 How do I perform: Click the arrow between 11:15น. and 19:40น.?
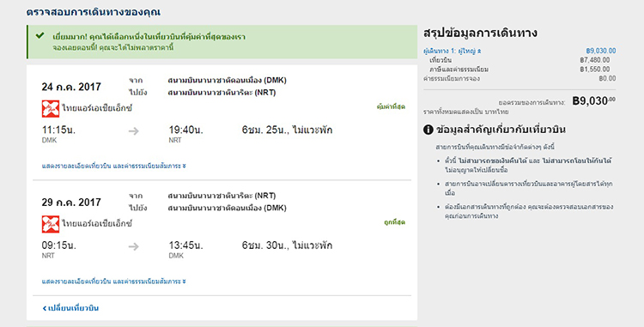pyautogui.click(x=133, y=131)
